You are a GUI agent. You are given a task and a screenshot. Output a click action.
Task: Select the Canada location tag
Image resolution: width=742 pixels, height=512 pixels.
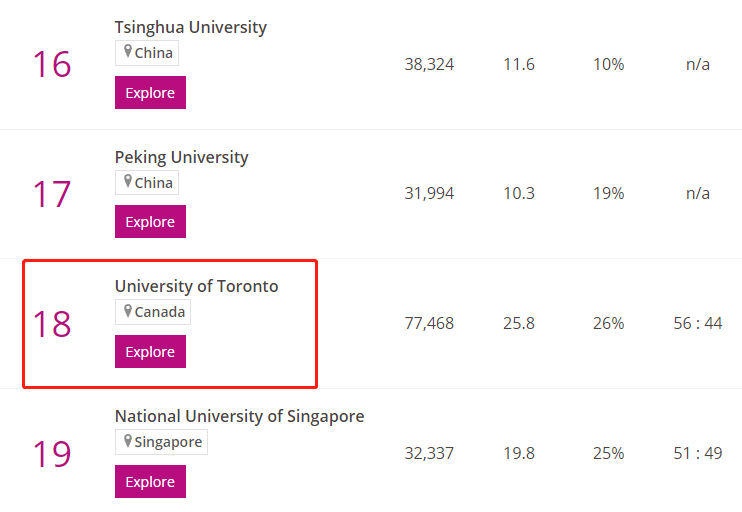(x=153, y=312)
